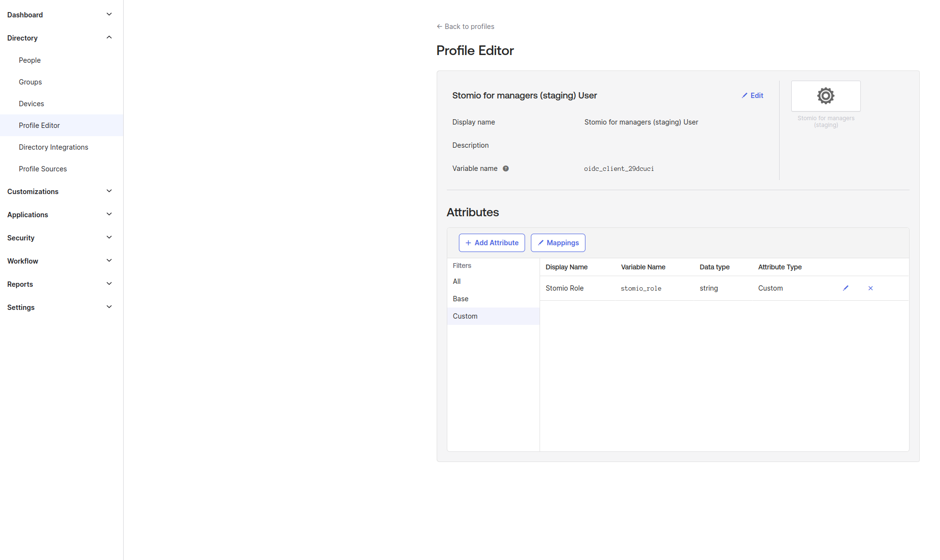The image size is (940, 560).
Task: Click the plus icon inside Add Attribute
Action: [x=468, y=243]
